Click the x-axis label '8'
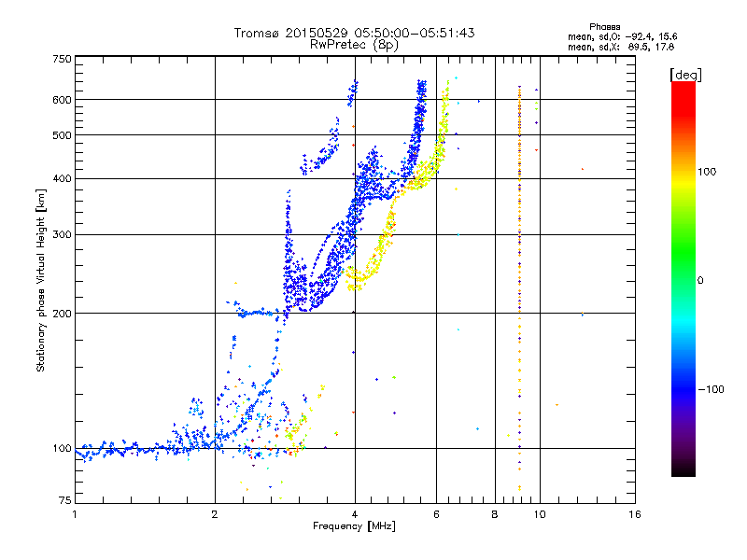The image size is (747, 560). pyautogui.click(x=495, y=514)
